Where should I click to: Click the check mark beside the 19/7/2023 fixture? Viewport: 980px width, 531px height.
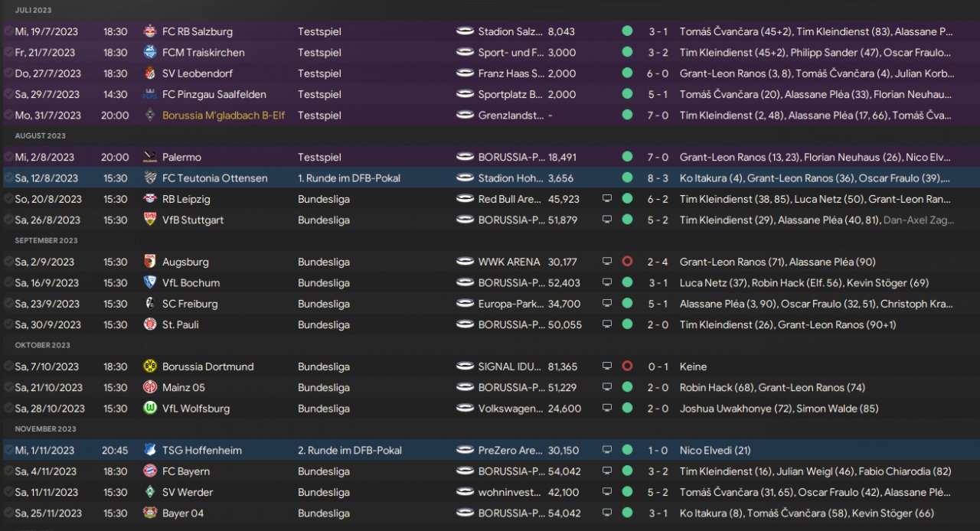8,31
